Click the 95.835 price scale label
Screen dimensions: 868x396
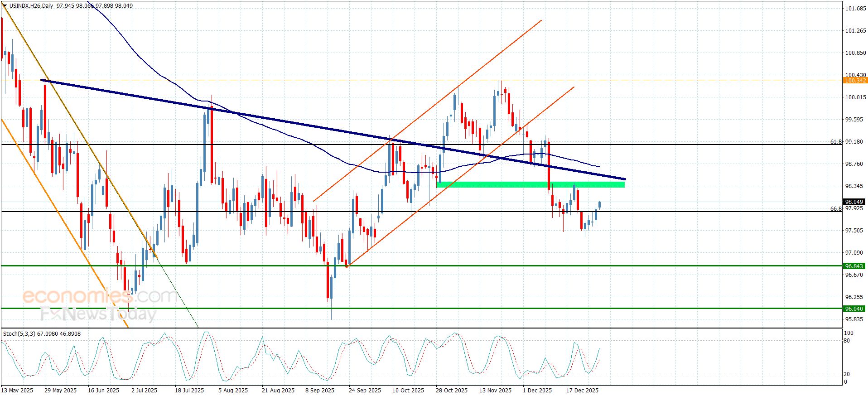coord(854,319)
